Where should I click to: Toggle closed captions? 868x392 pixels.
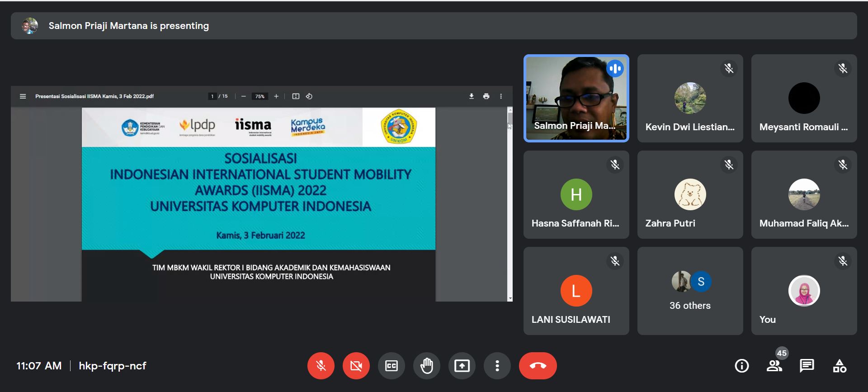tap(392, 366)
